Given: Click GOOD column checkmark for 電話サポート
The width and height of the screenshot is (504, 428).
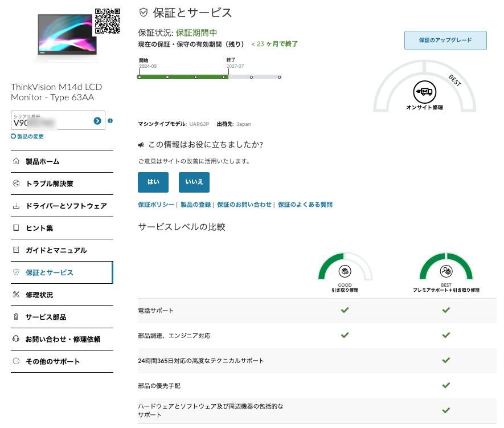Looking at the screenshot, I should 345,310.
